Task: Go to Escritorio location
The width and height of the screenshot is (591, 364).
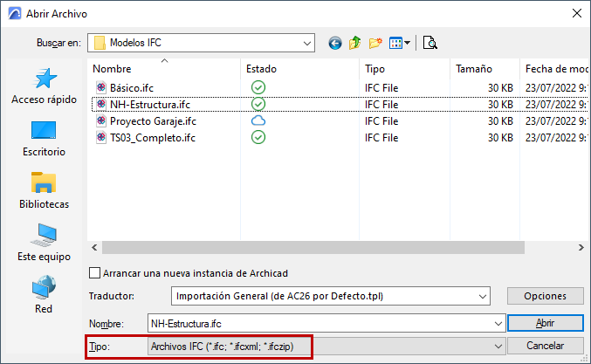Action: click(x=45, y=138)
